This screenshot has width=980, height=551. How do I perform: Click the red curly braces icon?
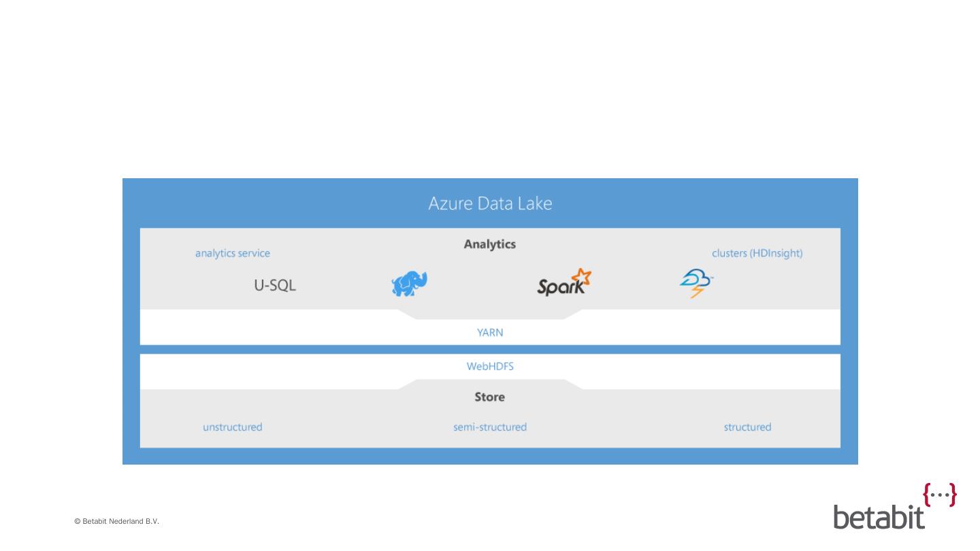939,495
